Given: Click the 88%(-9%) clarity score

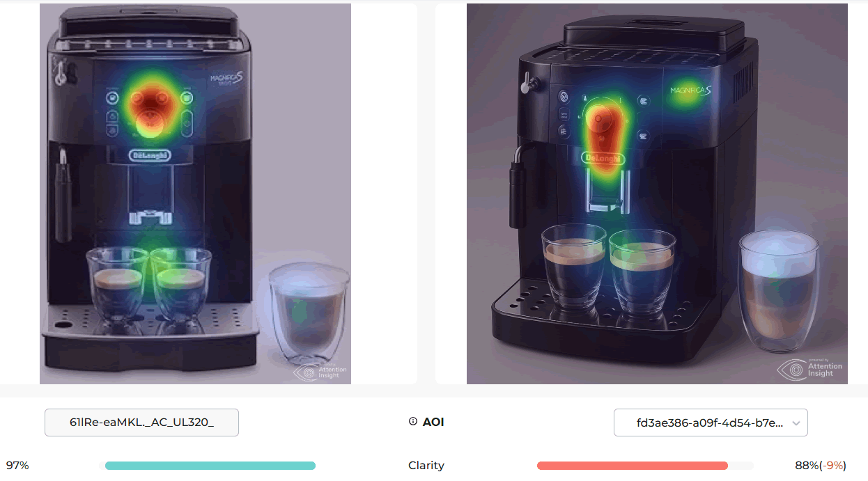Looking at the screenshot, I should click(x=821, y=466).
